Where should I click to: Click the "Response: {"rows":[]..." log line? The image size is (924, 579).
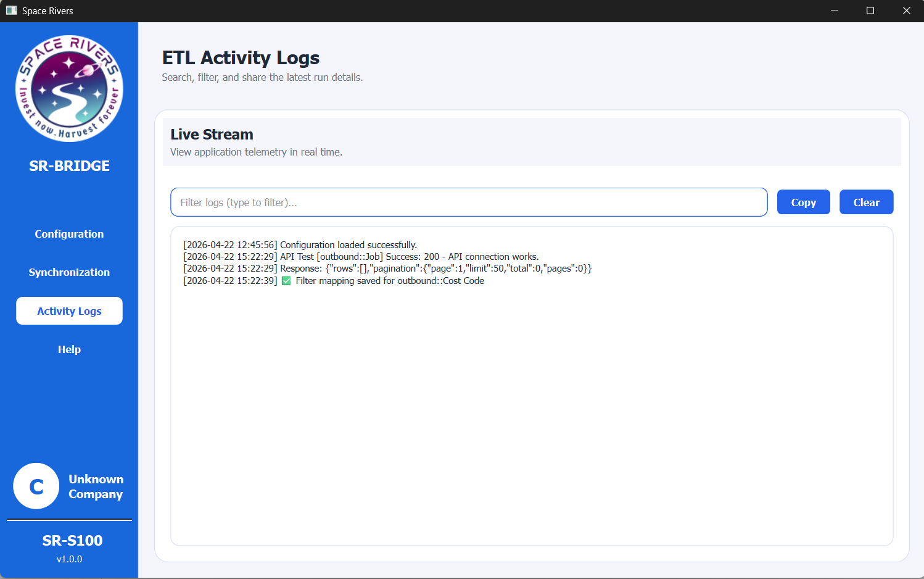(387, 269)
